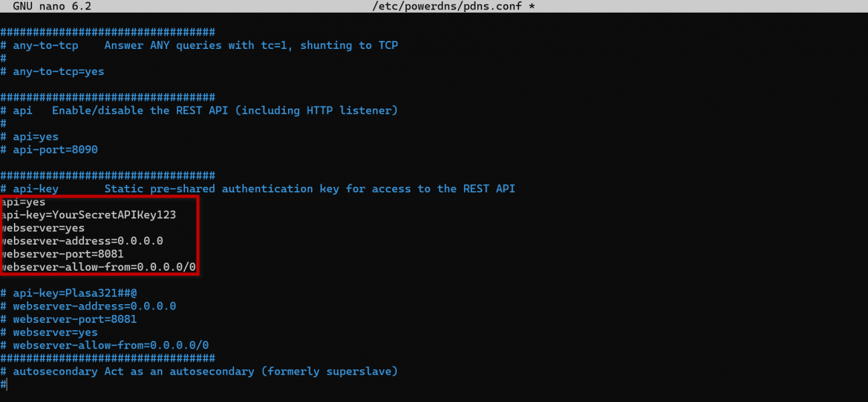Click the uncommented webserver=yes line
This screenshot has width=868, height=402.
[43, 228]
